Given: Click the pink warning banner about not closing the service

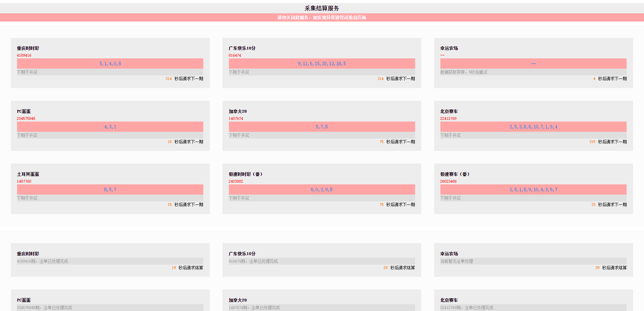Looking at the screenshot, I should point(322,17).
